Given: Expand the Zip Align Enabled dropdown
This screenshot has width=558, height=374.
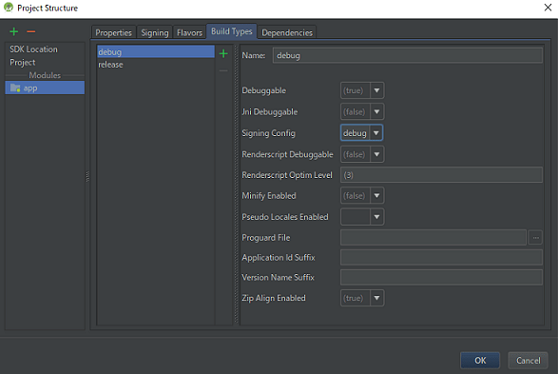Looking at the screenshot, I should 362,298.
